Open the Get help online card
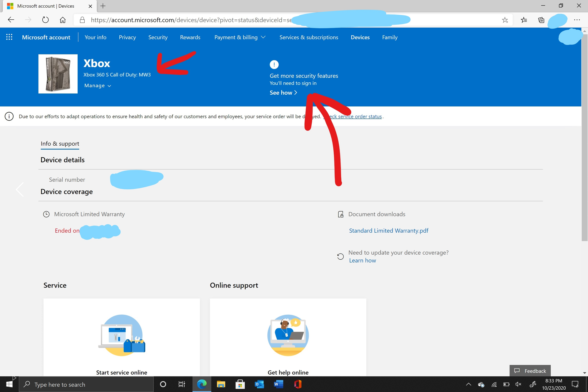 288,337
